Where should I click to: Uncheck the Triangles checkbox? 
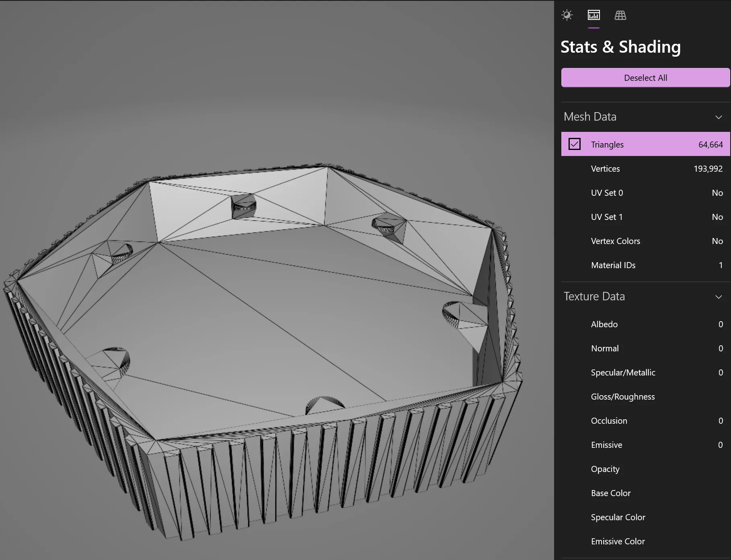coord(574,144)
